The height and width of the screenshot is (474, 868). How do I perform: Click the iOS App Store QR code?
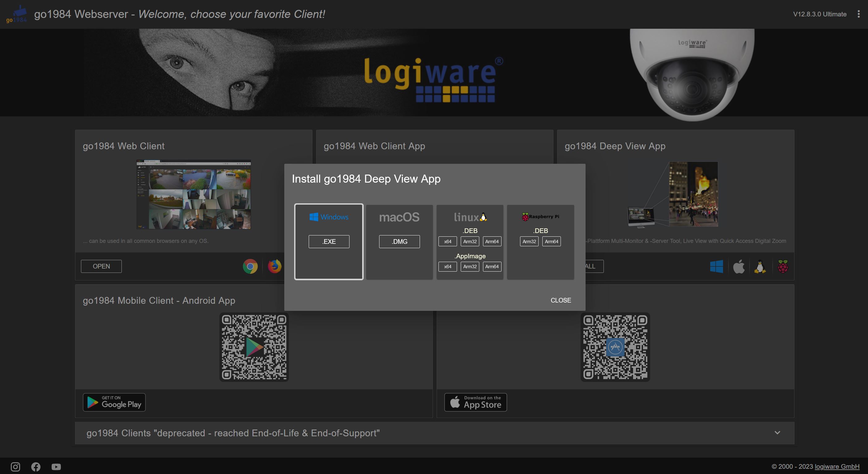coord(615,347)
